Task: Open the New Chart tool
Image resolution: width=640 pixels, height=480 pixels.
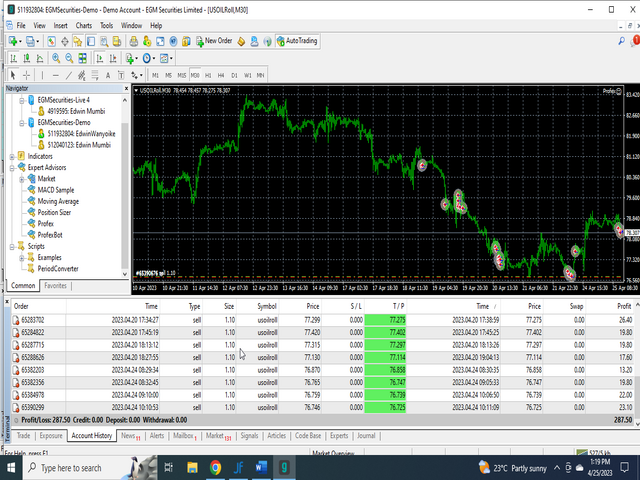Action: coord(13,41)
